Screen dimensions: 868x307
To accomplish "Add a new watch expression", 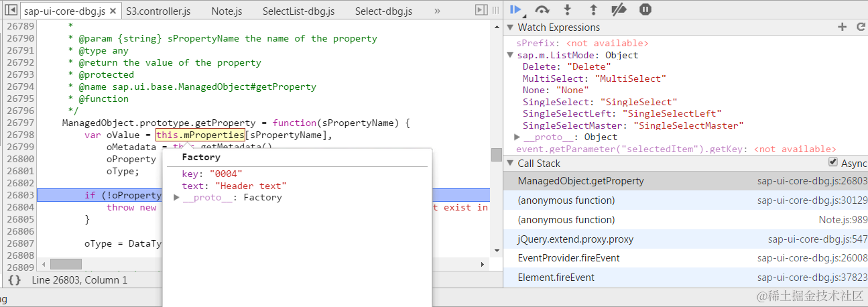I will [x=843, y=27].
